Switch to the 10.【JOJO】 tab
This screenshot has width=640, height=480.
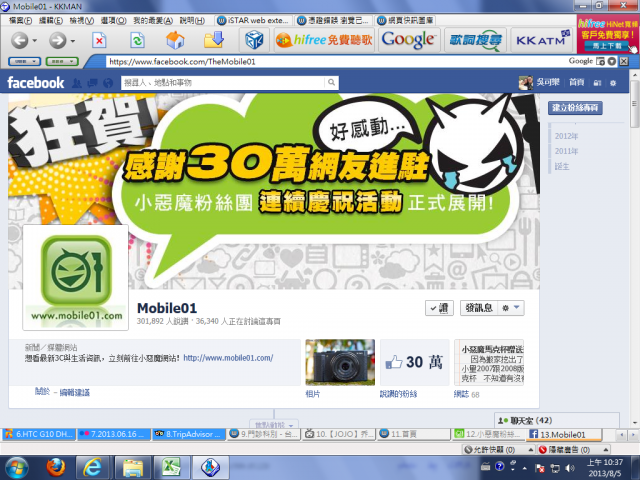pos(339,434)
